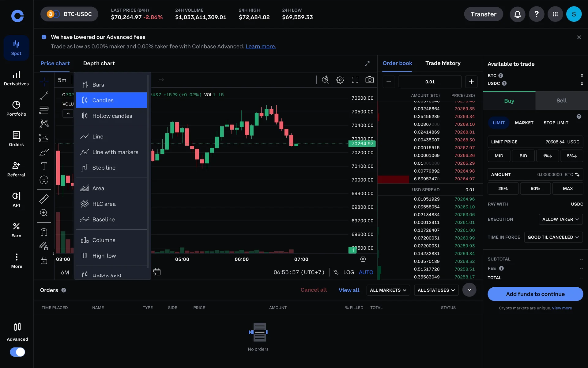
Task: Toggle AUTO scale on chart
Action: click(x=366, y=272)
